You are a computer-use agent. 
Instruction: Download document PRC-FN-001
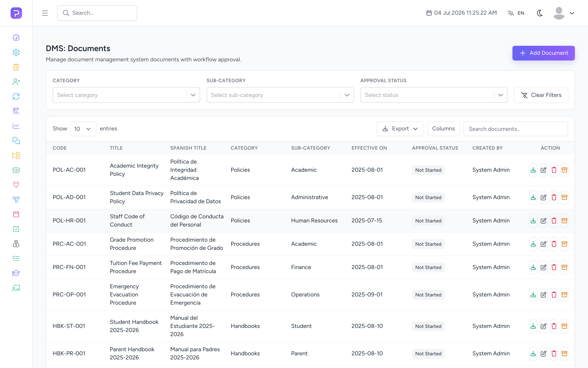point(533,267)
